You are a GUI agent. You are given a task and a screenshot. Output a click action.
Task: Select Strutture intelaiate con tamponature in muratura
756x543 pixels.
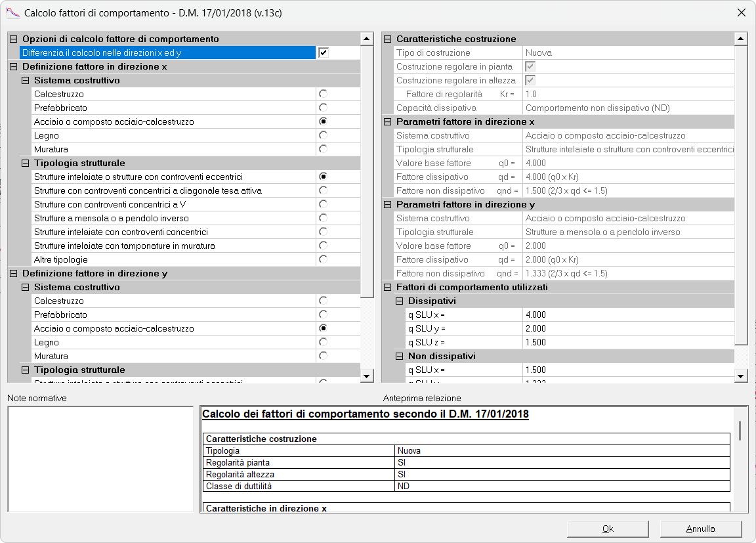(x=323, y=246)
